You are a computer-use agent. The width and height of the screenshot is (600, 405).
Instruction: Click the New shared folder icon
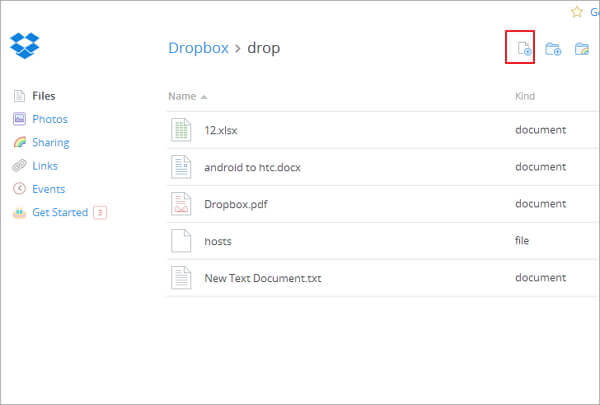[x=581, y=48]
